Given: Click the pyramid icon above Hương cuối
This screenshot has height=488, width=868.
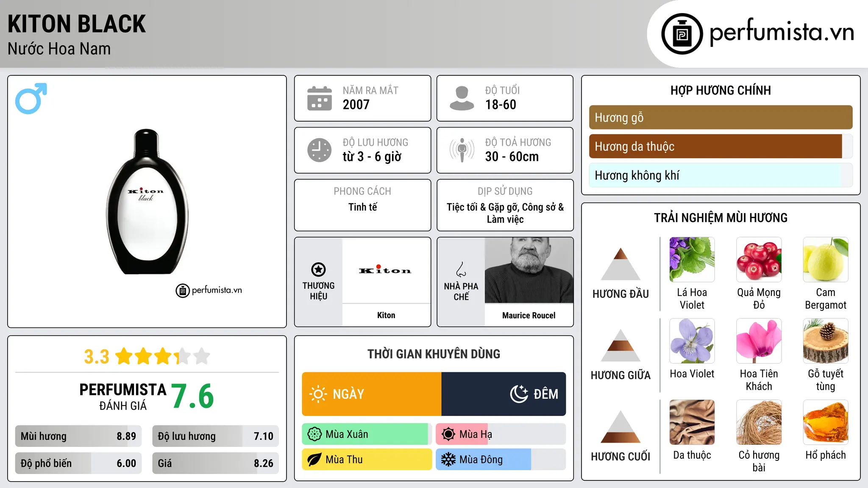Looking at the screenshot, I should (620, 427).
